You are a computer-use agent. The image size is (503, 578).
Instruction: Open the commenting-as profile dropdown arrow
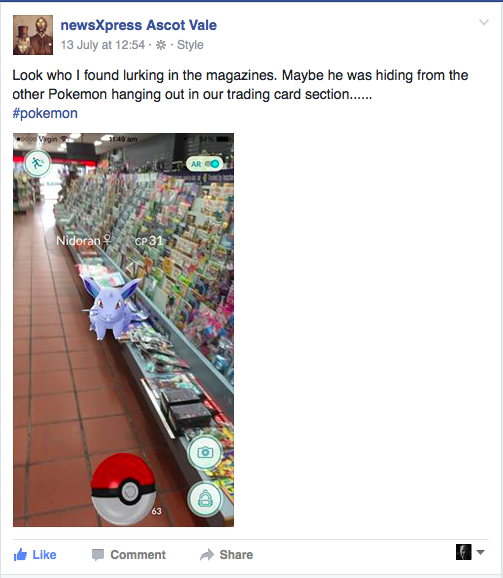[x=480, y=552]
